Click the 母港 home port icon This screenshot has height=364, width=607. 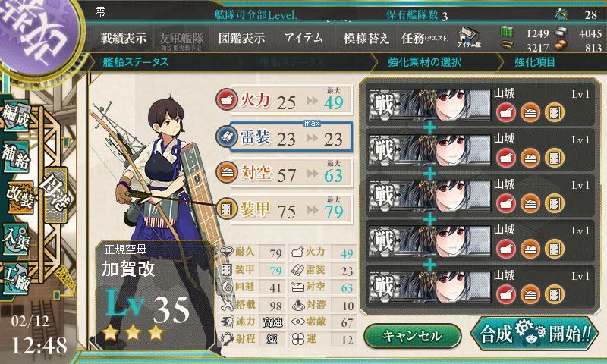(x=56, y=195)
